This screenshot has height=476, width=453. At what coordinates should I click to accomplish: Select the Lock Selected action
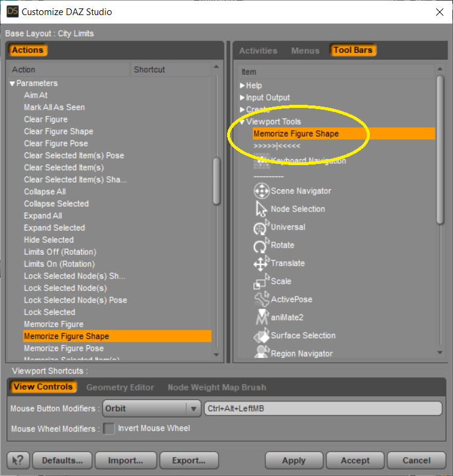point(49,312)
